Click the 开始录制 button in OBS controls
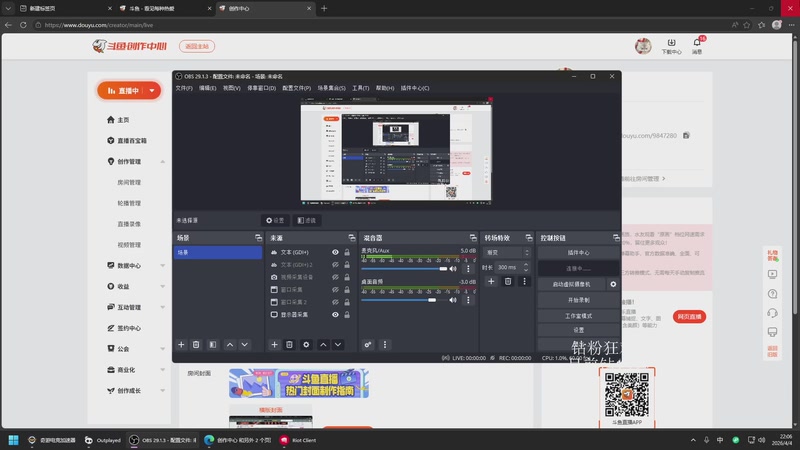Image resolution: width=800 pixels, height=450 pixels. click(579, 300)
